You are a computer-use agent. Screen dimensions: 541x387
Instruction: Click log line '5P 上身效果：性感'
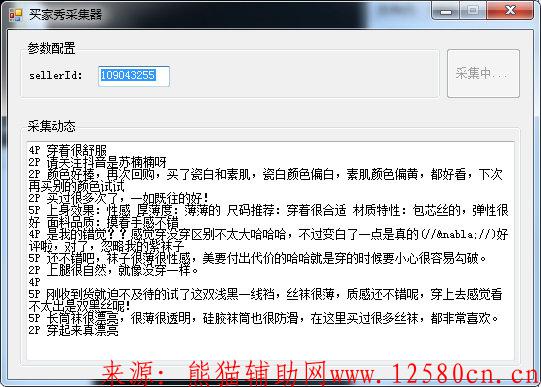tap(268, 216)
